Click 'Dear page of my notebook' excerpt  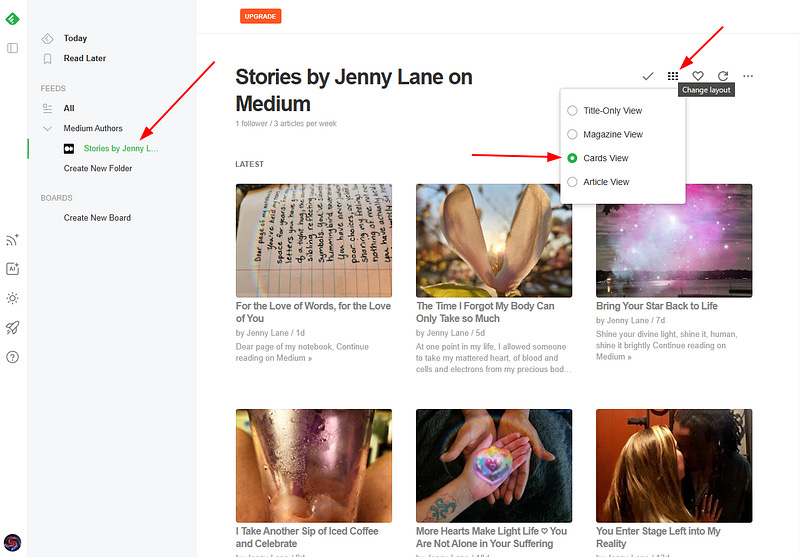pos(302,352)
